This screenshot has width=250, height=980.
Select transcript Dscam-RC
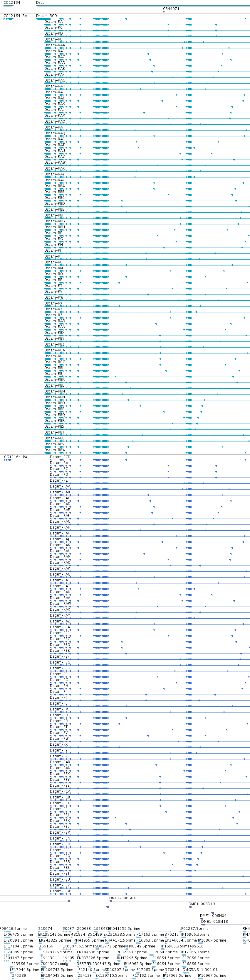[x=53, y=27]
